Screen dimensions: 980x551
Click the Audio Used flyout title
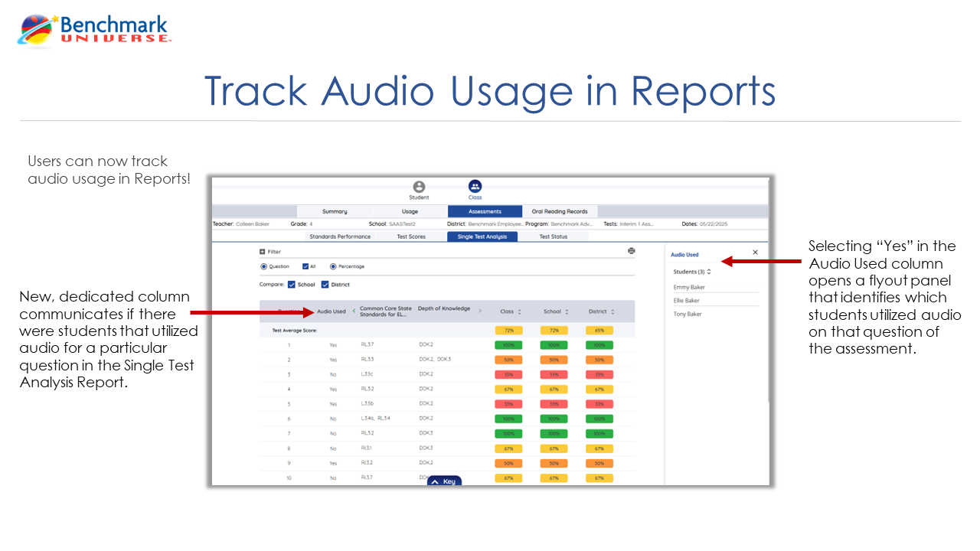pyautogui.click(x=684, y=255)
